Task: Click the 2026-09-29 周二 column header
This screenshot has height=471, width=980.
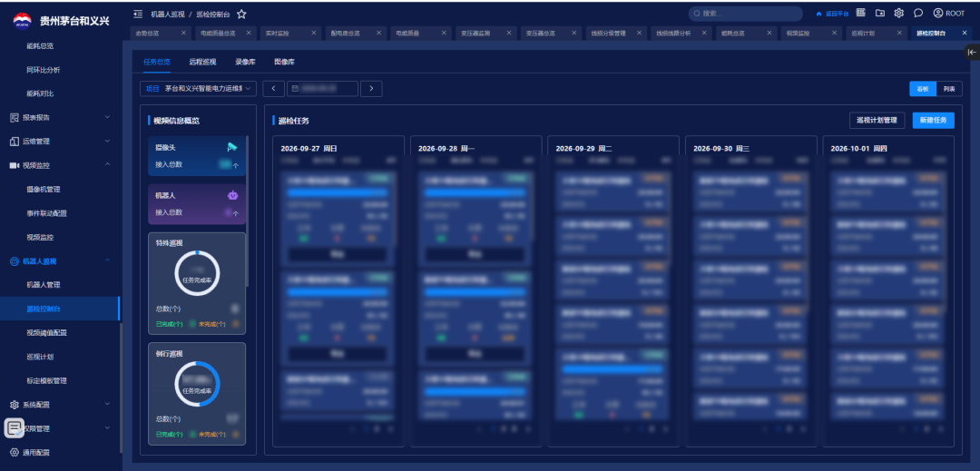Action: coord(583,149)
